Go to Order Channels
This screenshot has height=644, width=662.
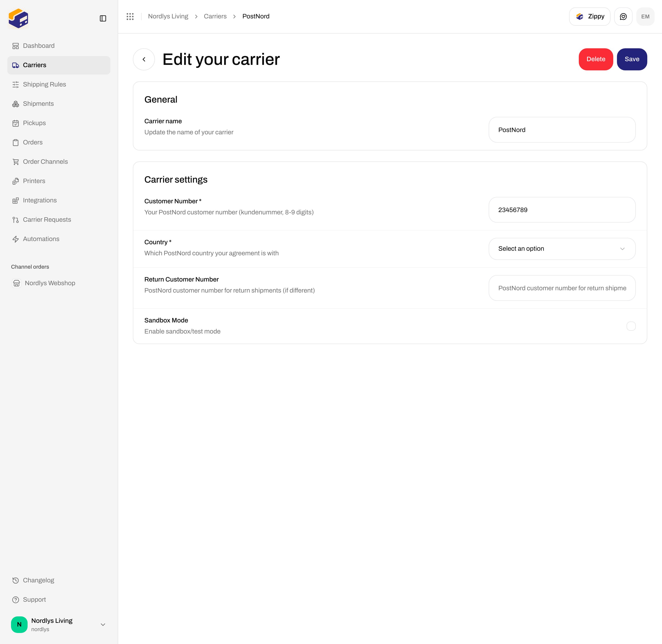tap(59, 161)
